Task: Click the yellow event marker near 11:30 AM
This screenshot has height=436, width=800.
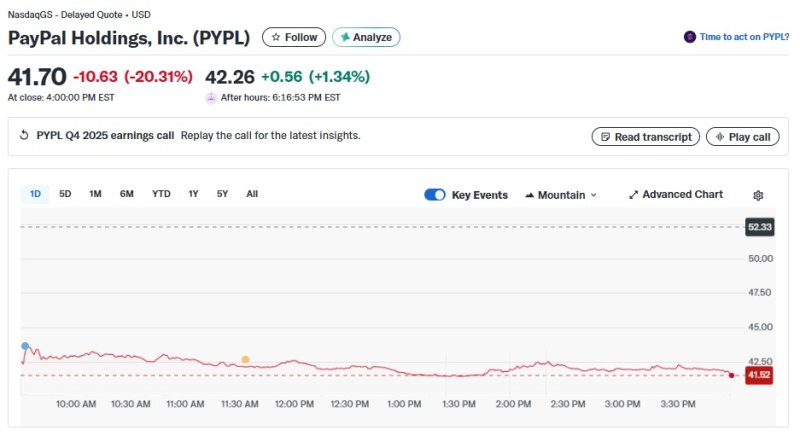Action: point(245,359)
